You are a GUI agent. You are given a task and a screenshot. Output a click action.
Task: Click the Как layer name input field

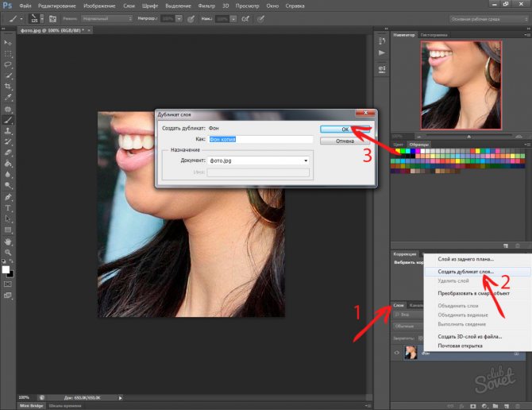(262, 138)
